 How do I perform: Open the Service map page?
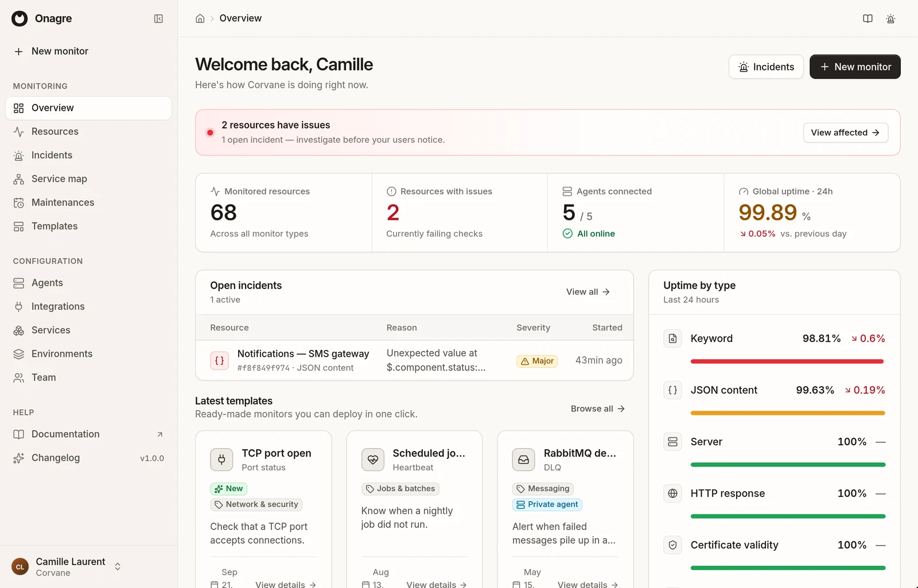click(x=88, y=179)
